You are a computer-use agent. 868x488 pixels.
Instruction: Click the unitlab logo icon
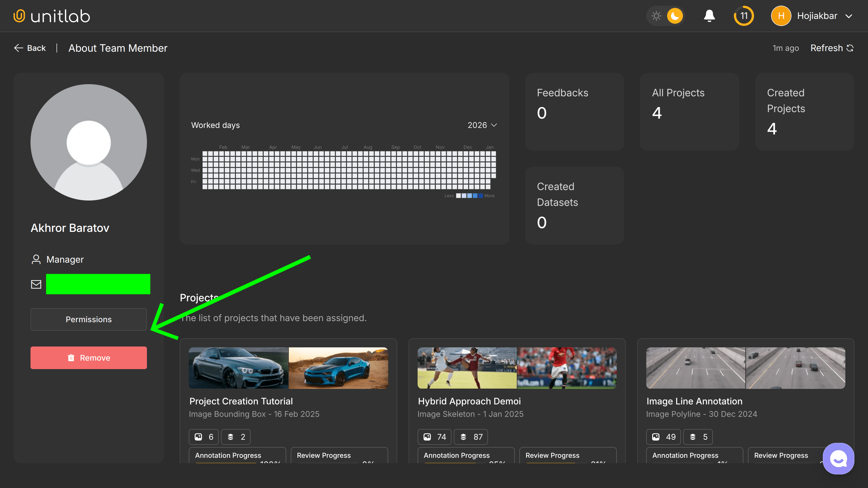coord(19,16)
